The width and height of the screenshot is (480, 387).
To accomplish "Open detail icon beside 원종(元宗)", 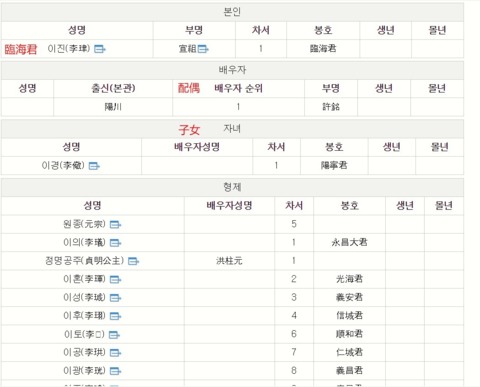I will (115, 224).
